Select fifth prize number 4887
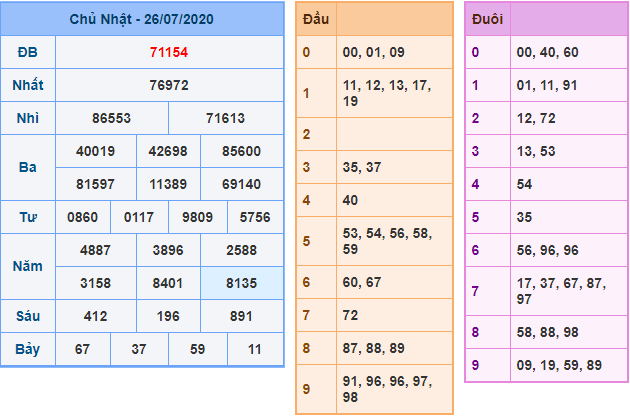 click(x=96, y=250)
